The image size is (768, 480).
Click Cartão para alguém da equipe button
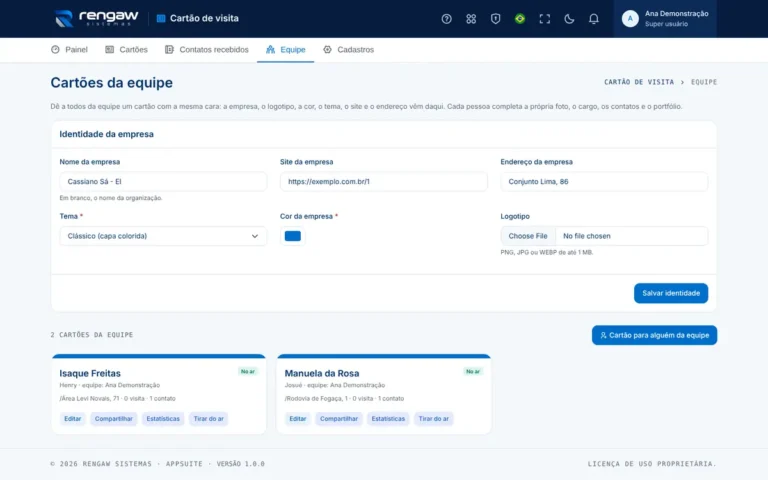[x=654, y=335]
